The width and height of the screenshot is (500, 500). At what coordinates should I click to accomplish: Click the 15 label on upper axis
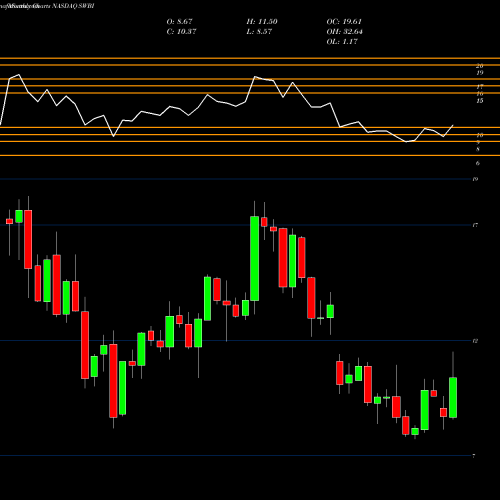point(480,101)
